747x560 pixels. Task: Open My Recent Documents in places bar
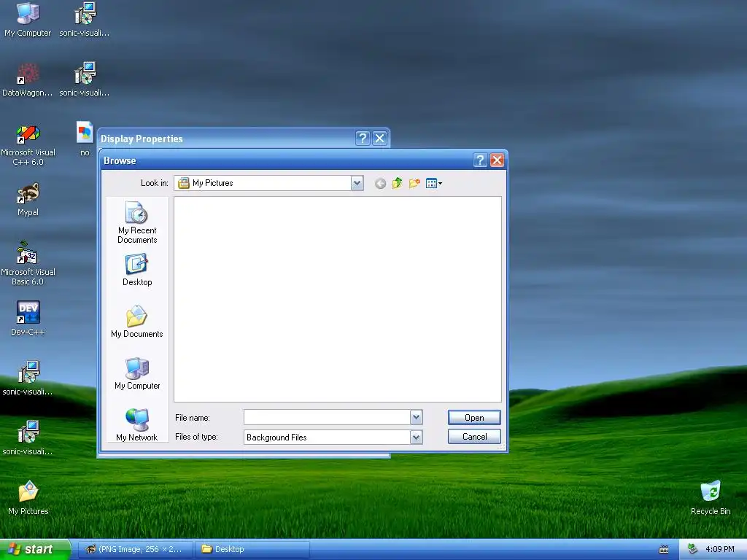[x=137, y=223]
